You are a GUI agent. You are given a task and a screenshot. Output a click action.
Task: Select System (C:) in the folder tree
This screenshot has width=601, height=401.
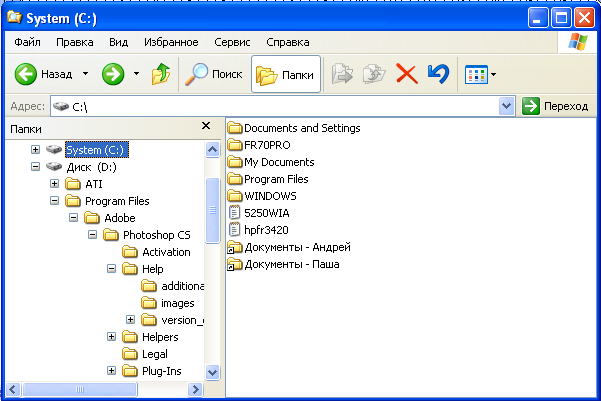coord(97,150)
